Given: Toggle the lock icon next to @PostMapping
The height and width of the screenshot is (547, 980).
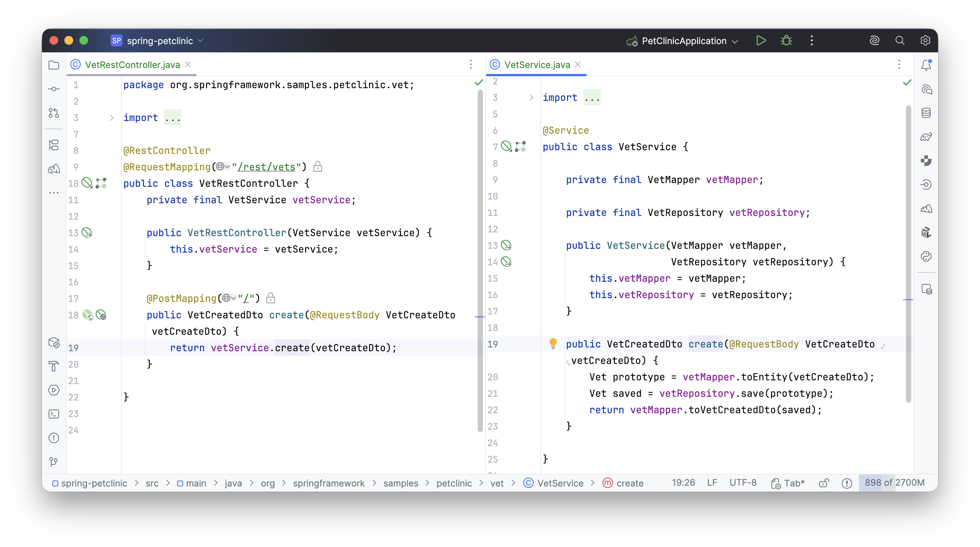Looking at the screenshot, I should pyautogui.click(x=271, y=298).
